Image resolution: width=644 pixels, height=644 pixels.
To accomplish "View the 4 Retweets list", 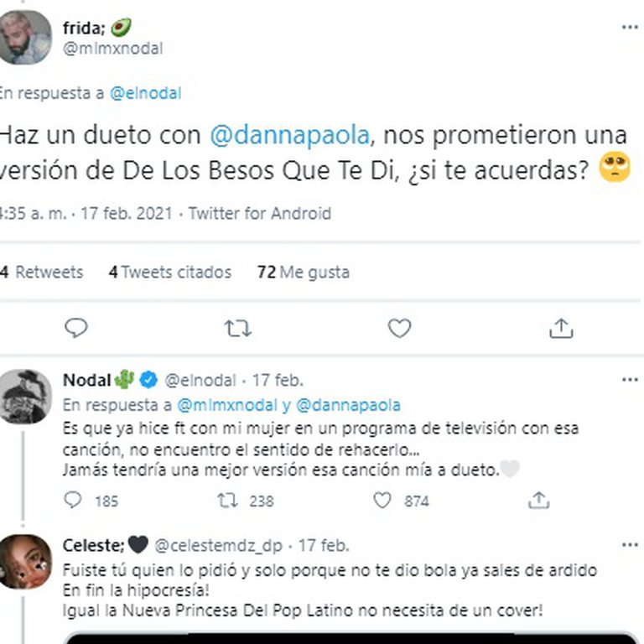I will pyautogui.click(x=41, y=272).
